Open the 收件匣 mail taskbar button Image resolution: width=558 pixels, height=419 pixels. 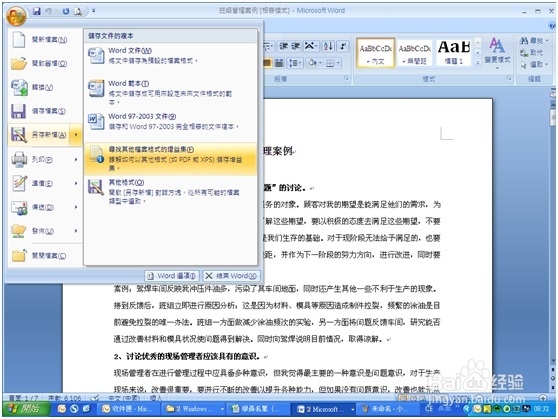(x=129, y=409)
